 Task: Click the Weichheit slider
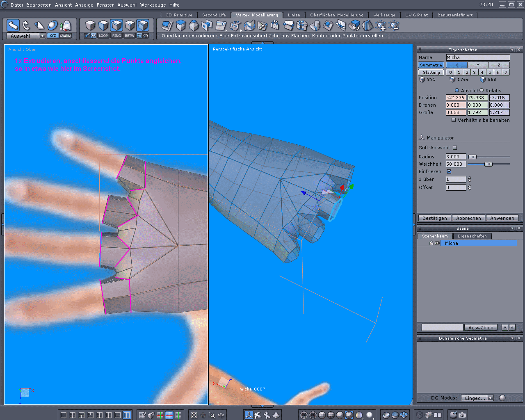click(488, 164)
